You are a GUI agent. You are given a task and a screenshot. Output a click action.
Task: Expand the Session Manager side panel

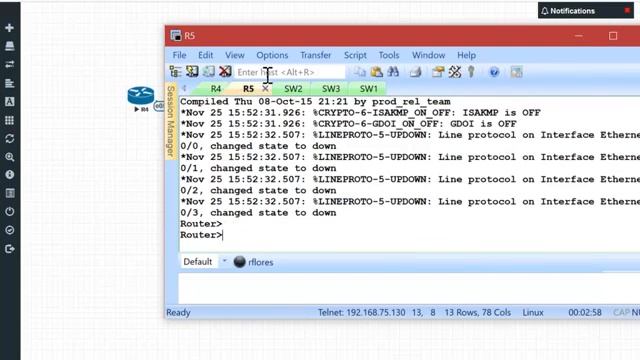pos(171,121)
